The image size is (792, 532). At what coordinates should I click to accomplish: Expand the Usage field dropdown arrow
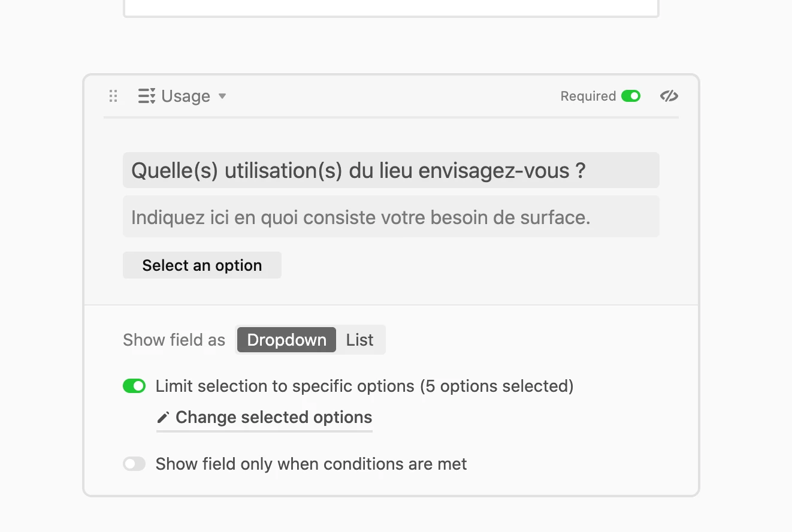pyautogui.click(x=222, y=96)
